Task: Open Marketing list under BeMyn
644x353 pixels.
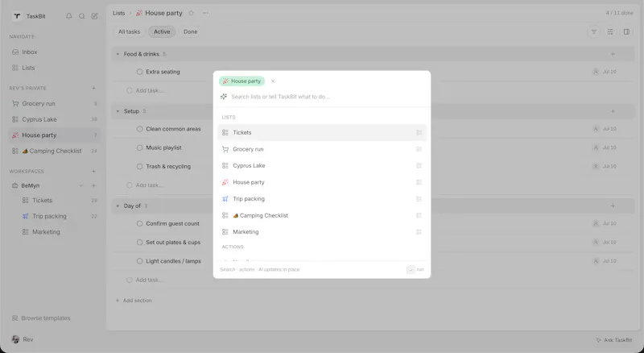Action: [60, 232]
